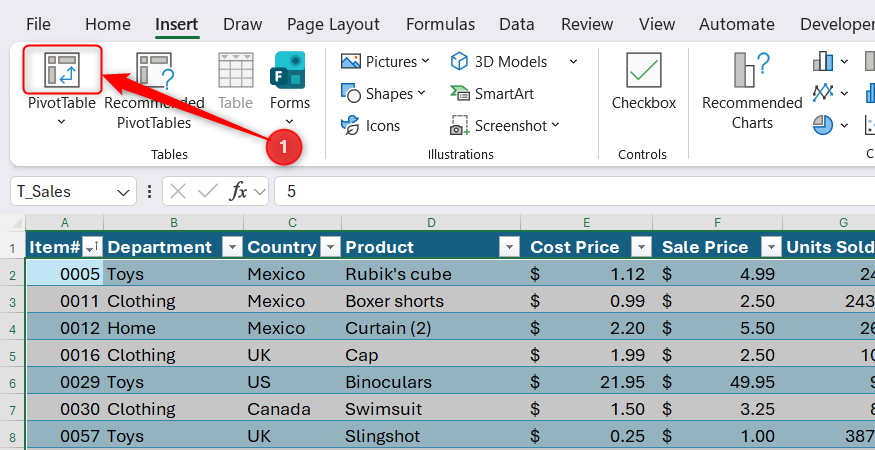This screenshot has height=450, width=875.
Task: Open the Item# column filter
Action: click(93, 246)
